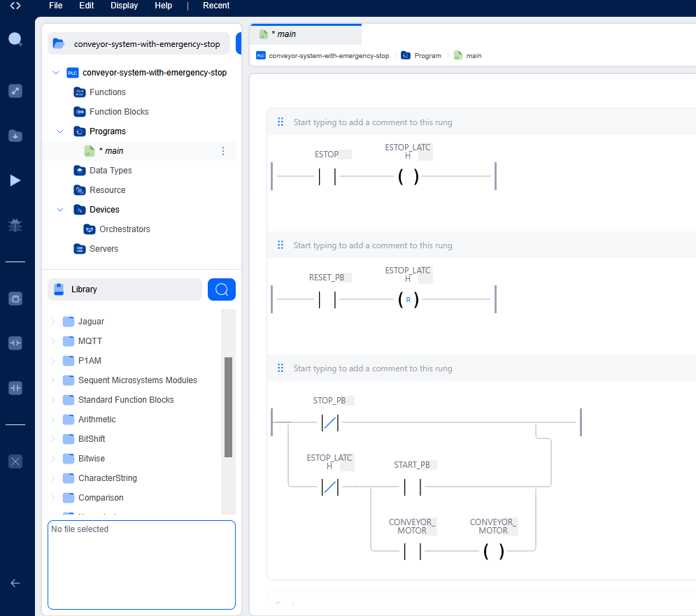The image size is (696, 616).
Task: Switch to the main editor tab
Action: click(x=306, y=34)
